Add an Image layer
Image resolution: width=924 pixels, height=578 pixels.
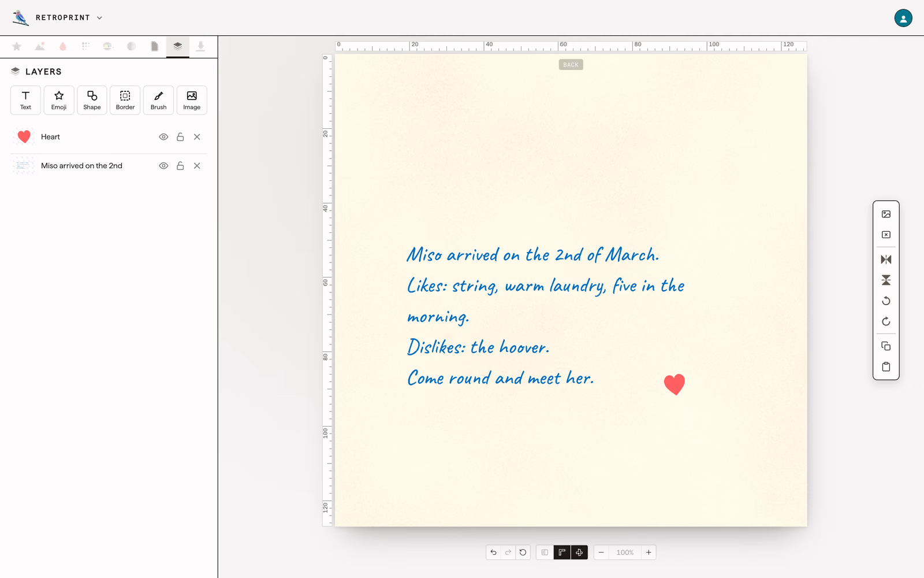point(192,100)
